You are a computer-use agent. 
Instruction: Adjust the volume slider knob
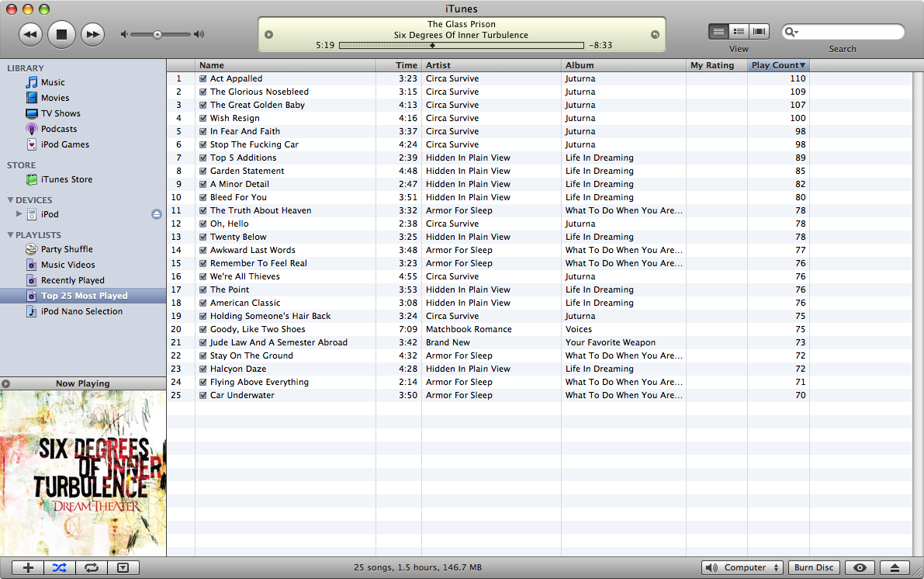[157, 34]
